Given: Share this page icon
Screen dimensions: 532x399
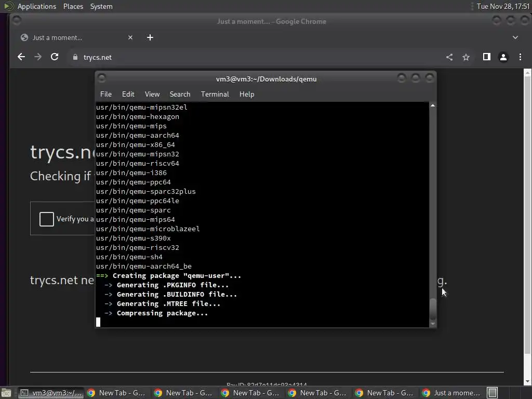Looking at the screenshot, I should [449, 57].
